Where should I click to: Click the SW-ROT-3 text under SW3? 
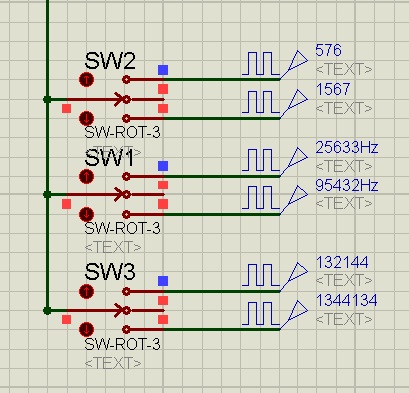point(122,344)
